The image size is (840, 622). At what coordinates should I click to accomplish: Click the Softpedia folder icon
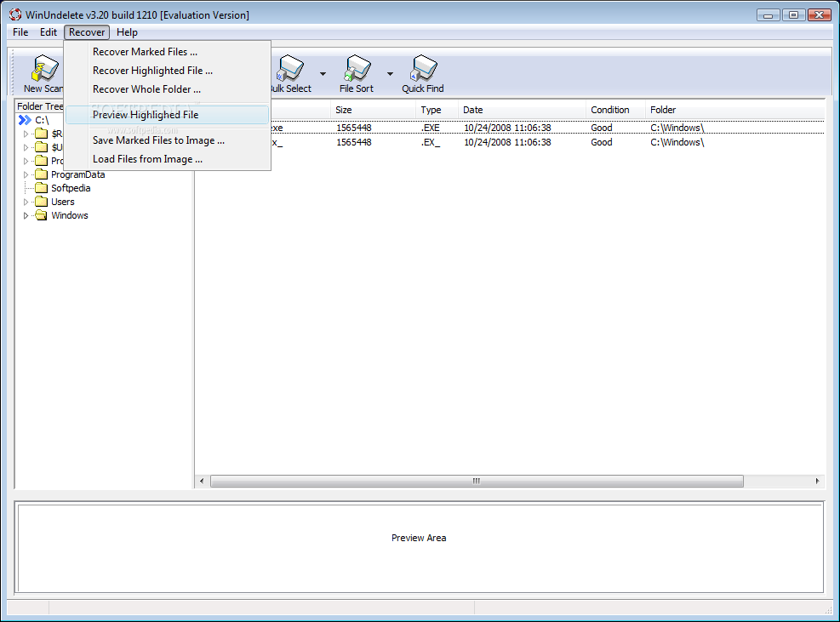click(41, 188)
